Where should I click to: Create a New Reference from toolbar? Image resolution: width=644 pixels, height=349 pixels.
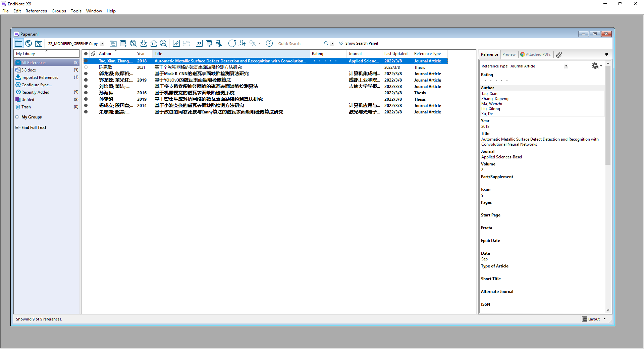[x=123, y=43]
